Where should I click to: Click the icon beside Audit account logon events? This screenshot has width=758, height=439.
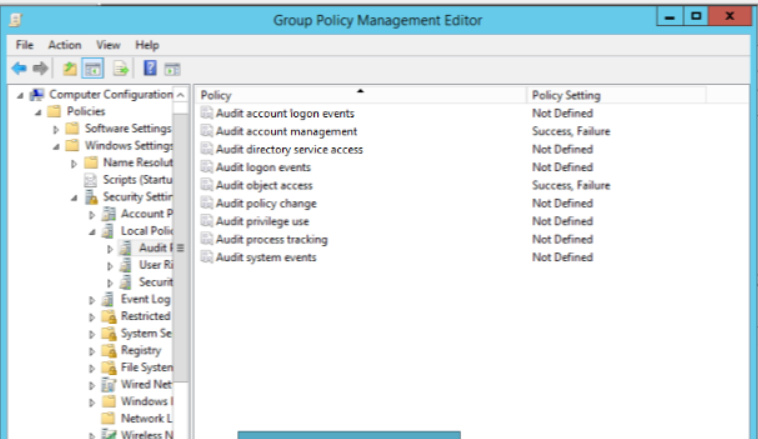[207, 113]
